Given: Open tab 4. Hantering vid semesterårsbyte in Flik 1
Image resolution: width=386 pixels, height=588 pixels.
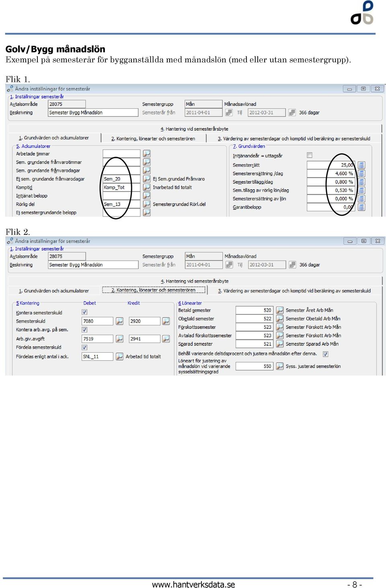Looking at the screenshot, I should (x=194, y=129).
